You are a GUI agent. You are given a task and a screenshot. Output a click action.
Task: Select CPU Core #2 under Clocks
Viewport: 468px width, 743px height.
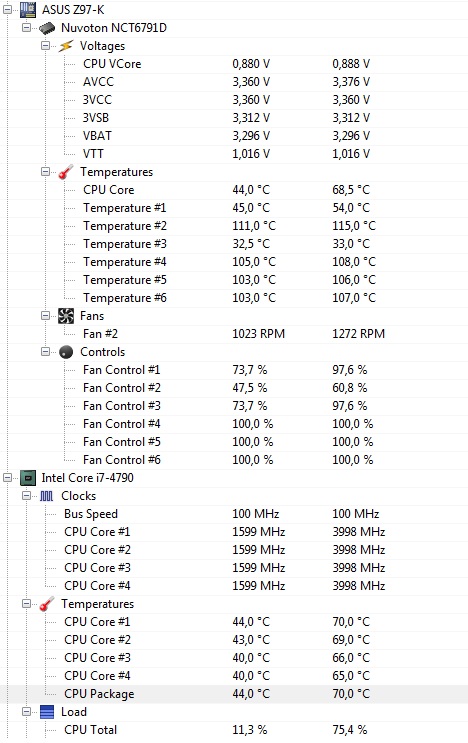coord(234,550)
